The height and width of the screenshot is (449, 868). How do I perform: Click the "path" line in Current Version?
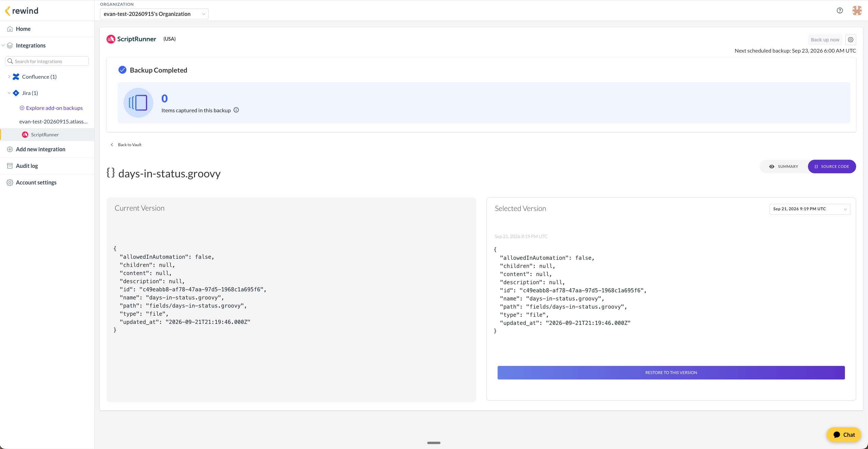pyautogui.click(x=183, y=306)
